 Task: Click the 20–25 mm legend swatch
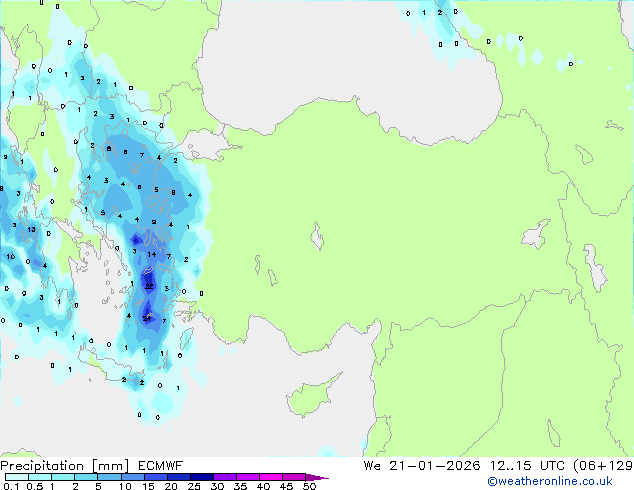(179, 477)
